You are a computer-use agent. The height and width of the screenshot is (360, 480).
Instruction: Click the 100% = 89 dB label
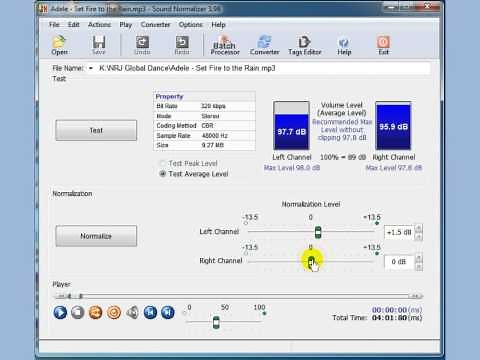(343, 157)
